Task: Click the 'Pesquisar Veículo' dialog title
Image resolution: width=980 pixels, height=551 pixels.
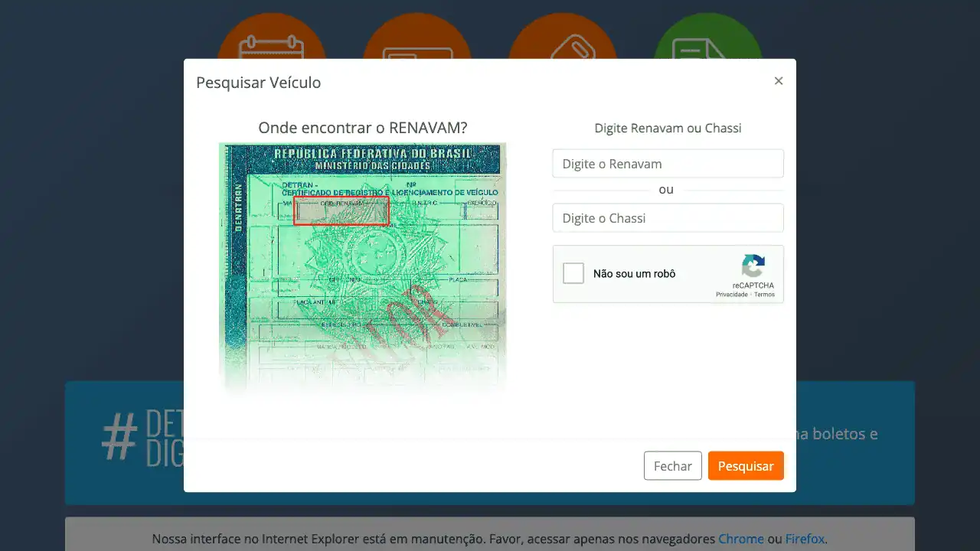Action: (259, 83)
